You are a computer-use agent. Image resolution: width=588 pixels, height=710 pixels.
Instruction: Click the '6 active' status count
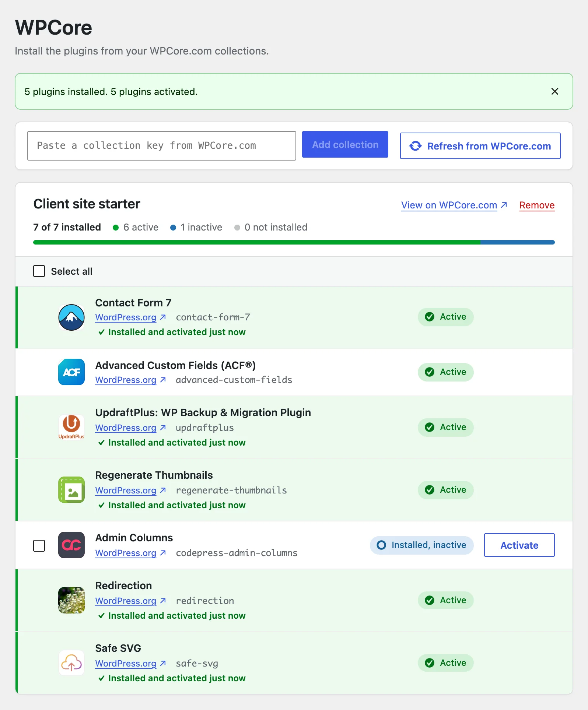click(x=136, y=227)
